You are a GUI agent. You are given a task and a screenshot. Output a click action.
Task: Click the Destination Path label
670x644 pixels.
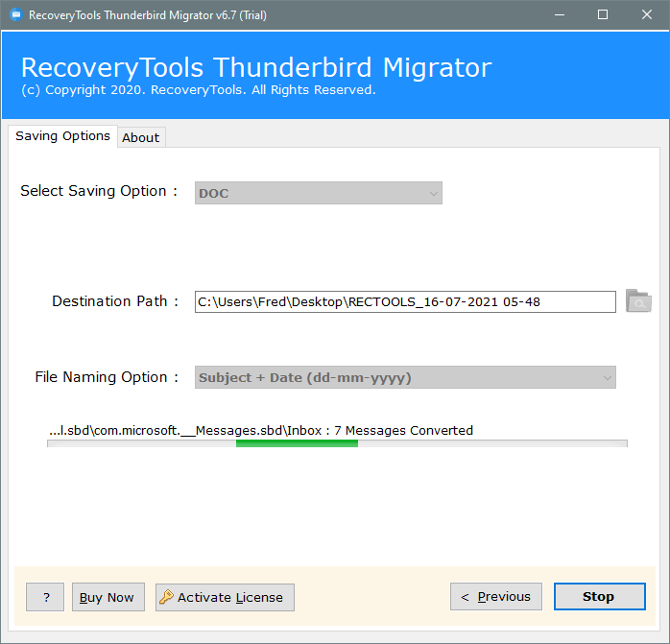tap(115, 301)
